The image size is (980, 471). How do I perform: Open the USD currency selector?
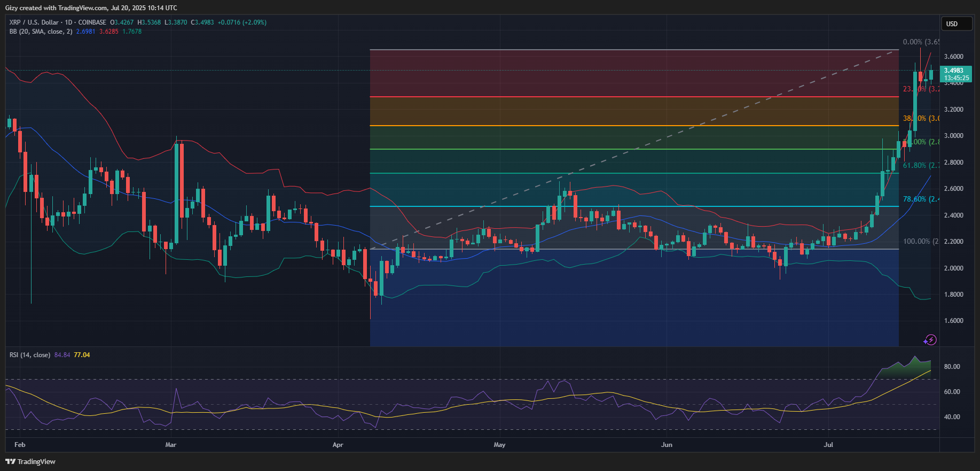(955, 24)
